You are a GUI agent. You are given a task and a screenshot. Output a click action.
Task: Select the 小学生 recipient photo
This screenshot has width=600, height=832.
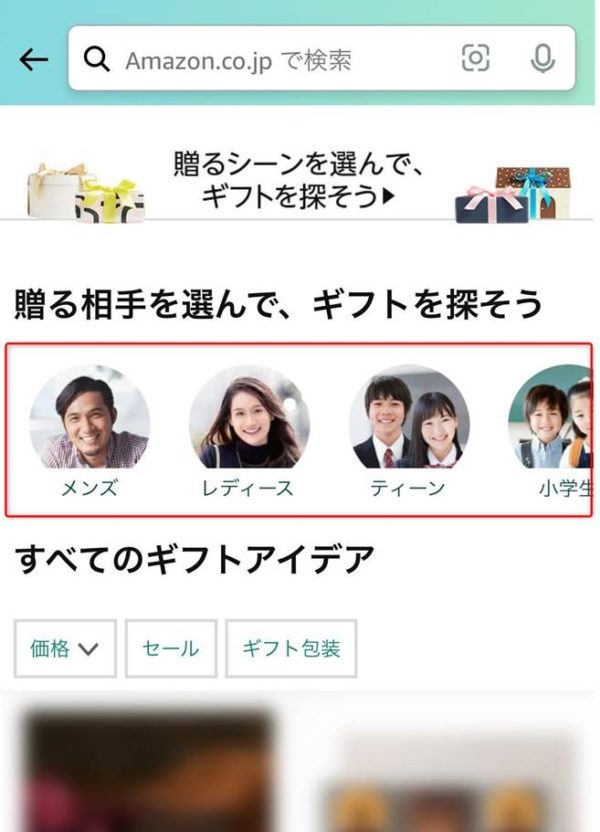click(550, 417)
